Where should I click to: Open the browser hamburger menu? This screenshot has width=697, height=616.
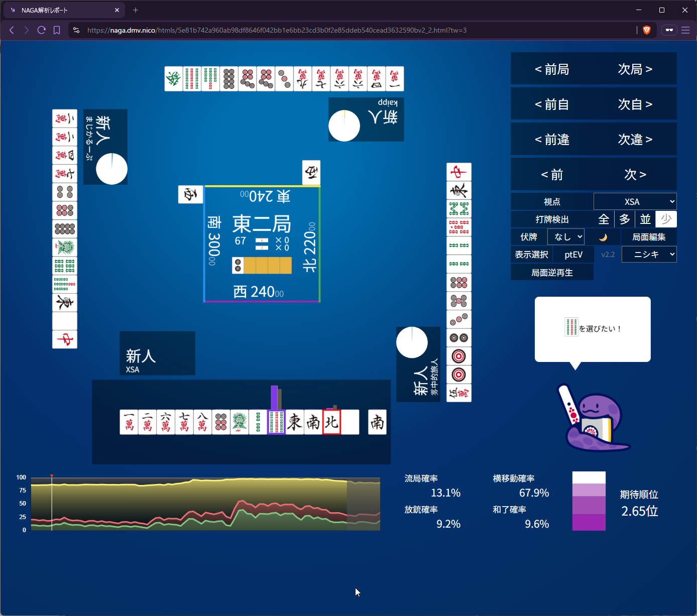point(685,30)
